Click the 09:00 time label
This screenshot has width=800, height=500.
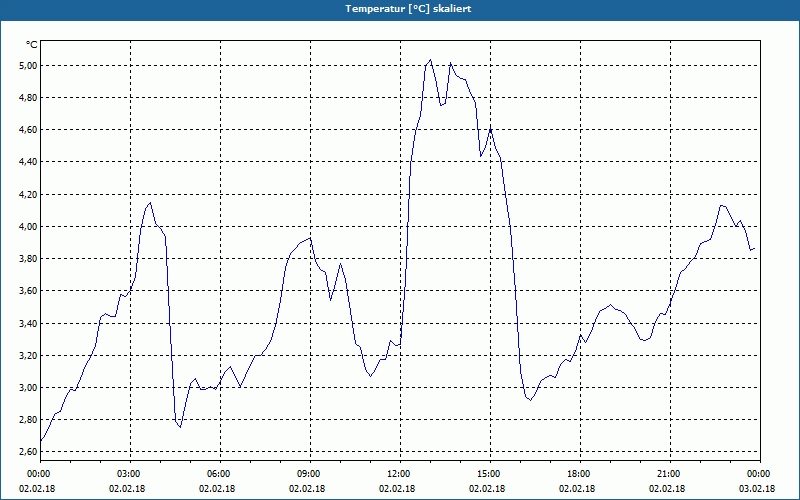click(310, 474)
